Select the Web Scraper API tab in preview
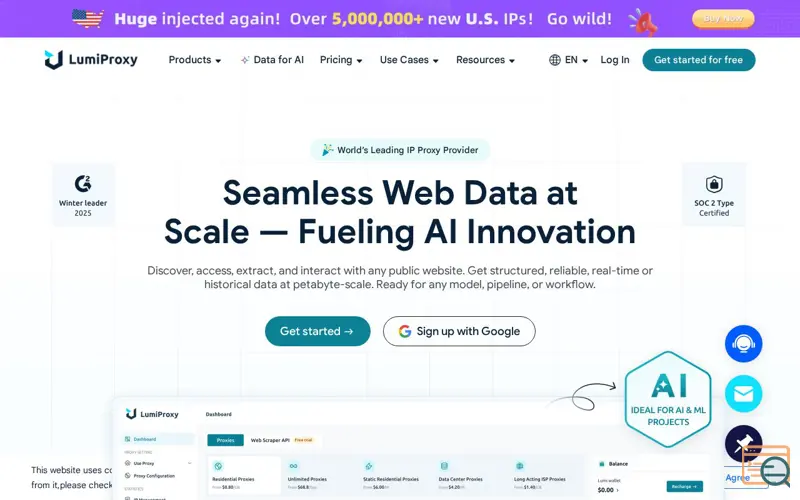This screenshot has width=800, height=500. 270,440
